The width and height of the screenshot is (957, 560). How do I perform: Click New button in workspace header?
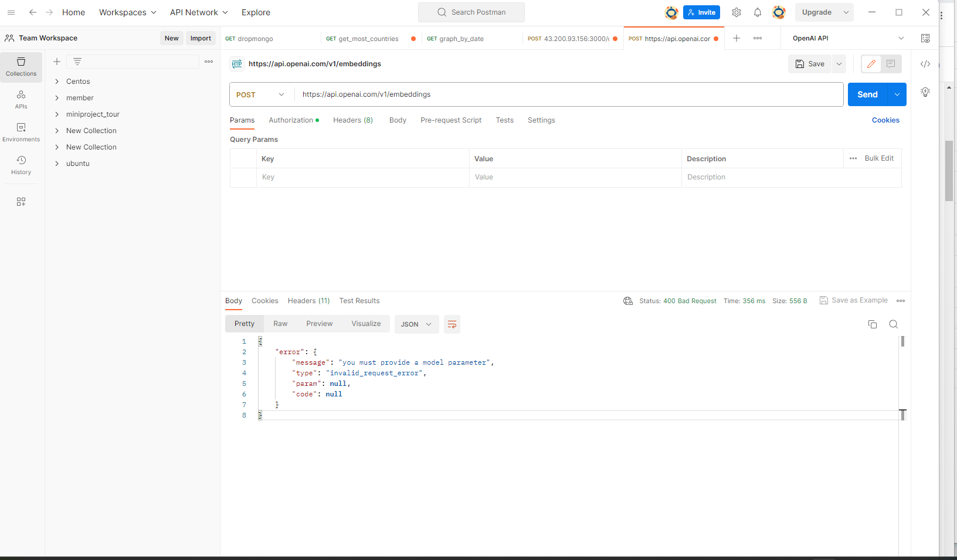171,38
